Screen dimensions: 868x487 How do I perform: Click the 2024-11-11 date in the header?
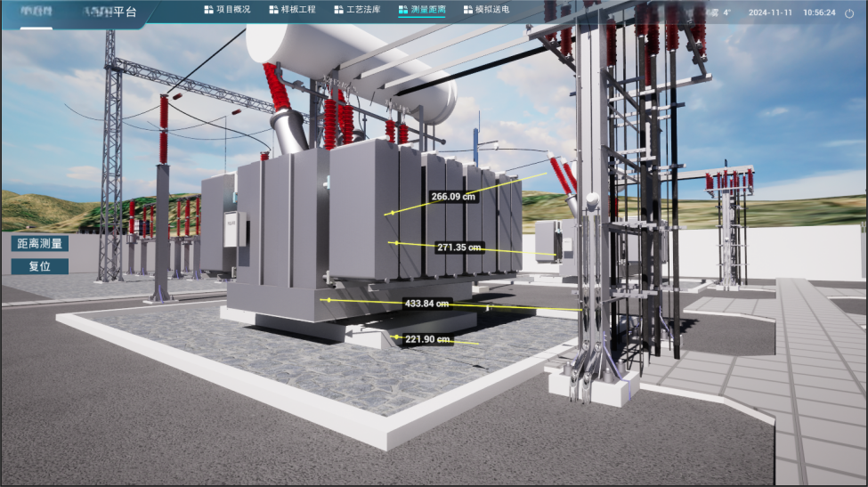tap(768, 13)
